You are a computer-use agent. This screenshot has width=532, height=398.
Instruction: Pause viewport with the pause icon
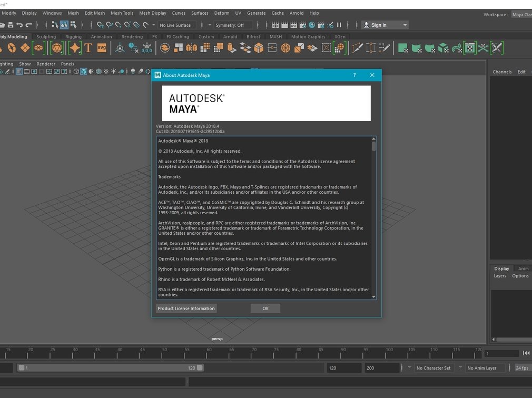339,25
